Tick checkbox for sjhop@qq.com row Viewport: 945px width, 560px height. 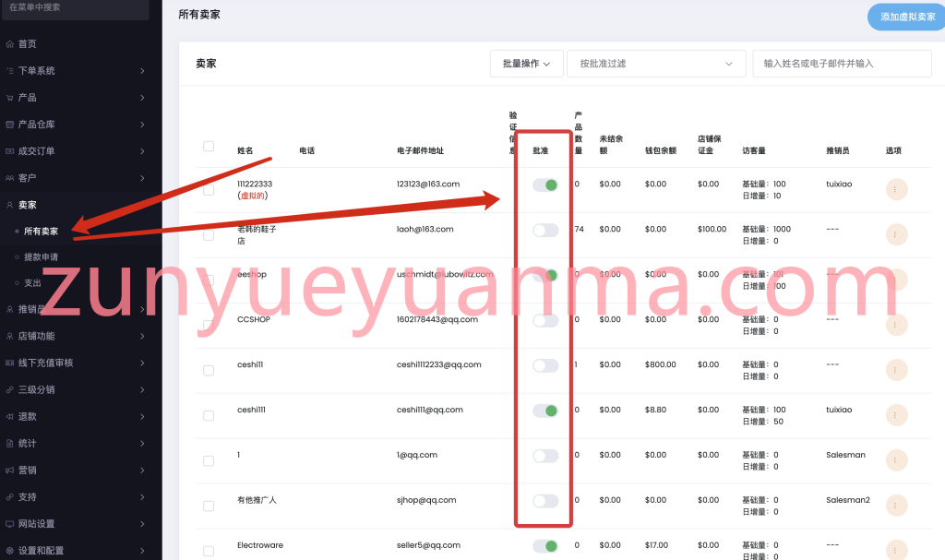point(209,506)
